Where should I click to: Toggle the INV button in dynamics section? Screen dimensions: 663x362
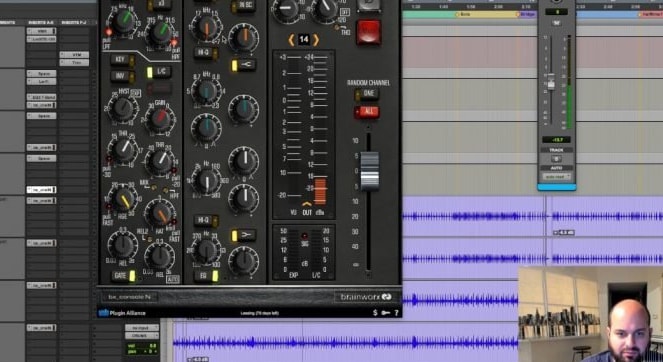click(123, 77)
